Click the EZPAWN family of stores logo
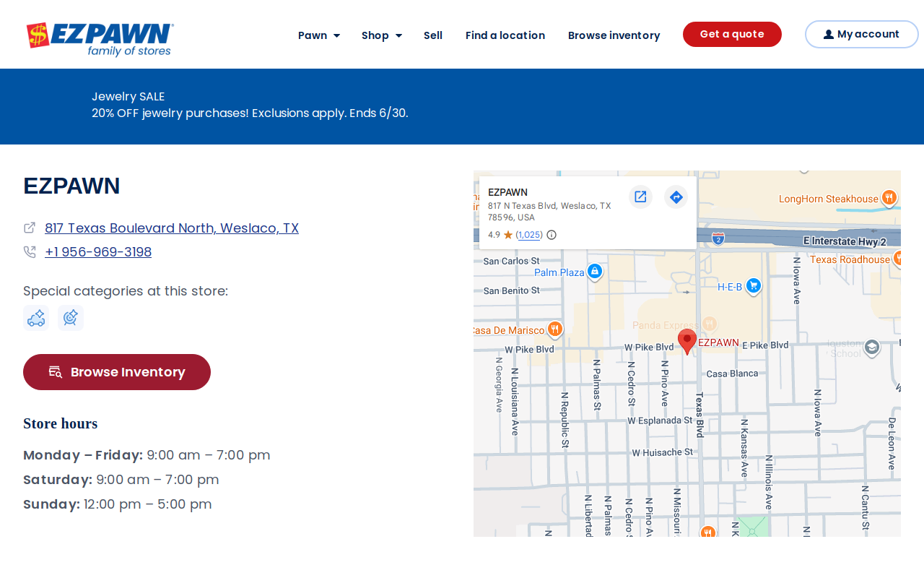This screenshot has height=578, width=924. point(100,39)
